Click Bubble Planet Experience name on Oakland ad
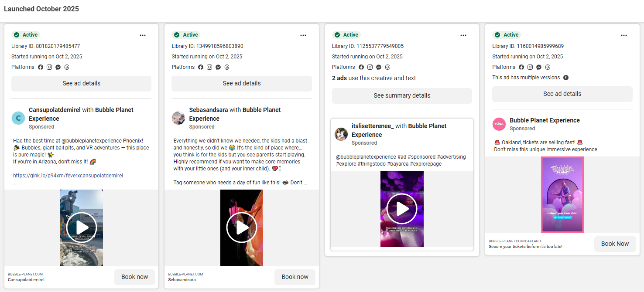 pyautogui.click(x=545, y=120)
